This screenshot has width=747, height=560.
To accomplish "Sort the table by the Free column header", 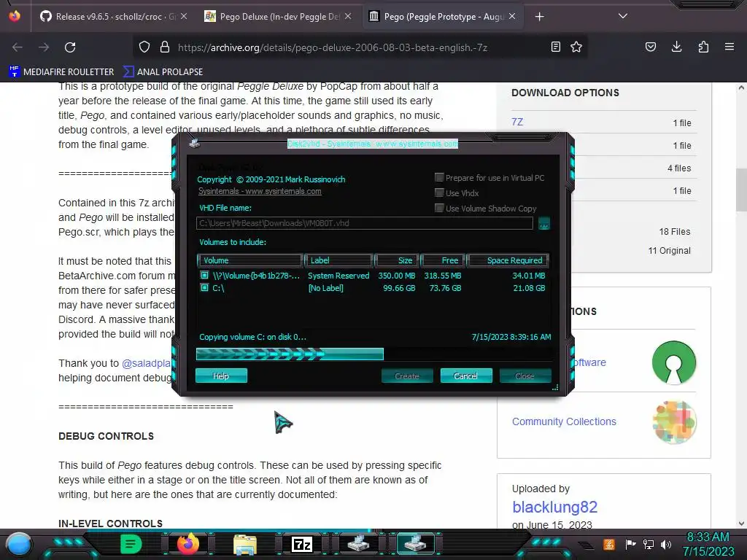I will point(443,260).
